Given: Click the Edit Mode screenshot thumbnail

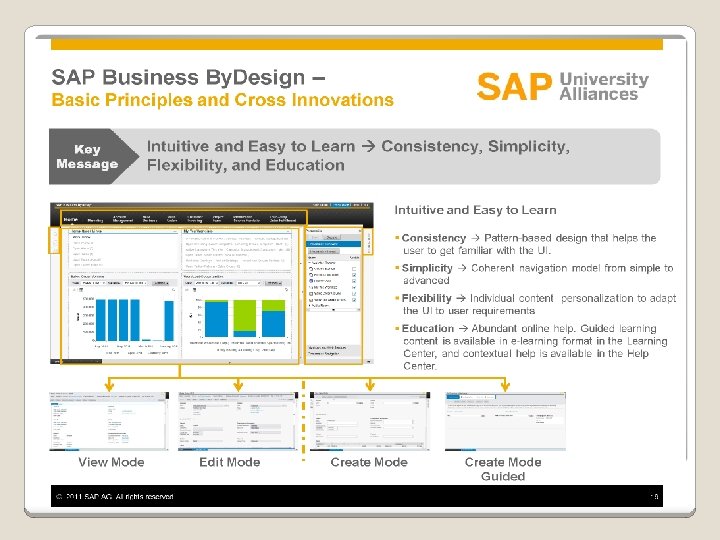Looking at the screenshot, I should pyautogui.click(x=237, y=422).
